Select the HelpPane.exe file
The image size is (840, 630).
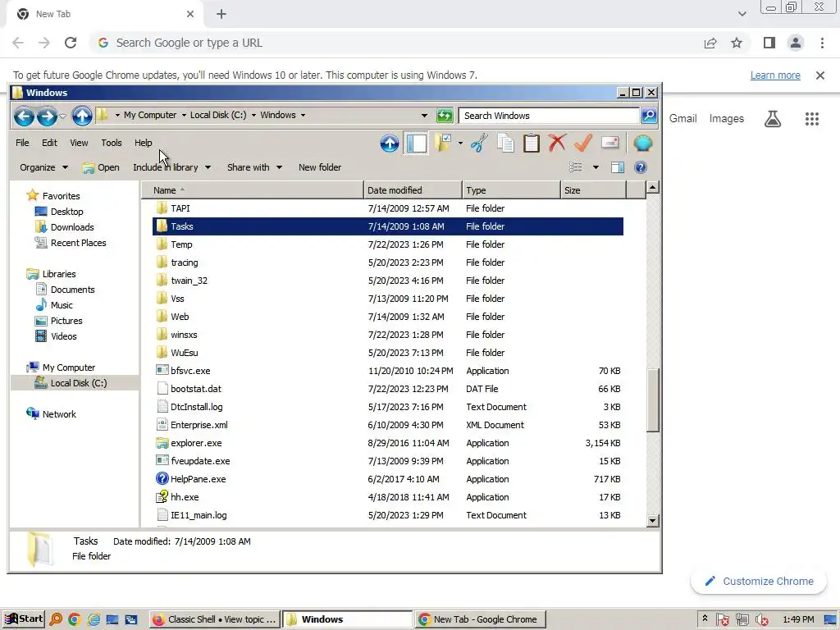[388, 479]
